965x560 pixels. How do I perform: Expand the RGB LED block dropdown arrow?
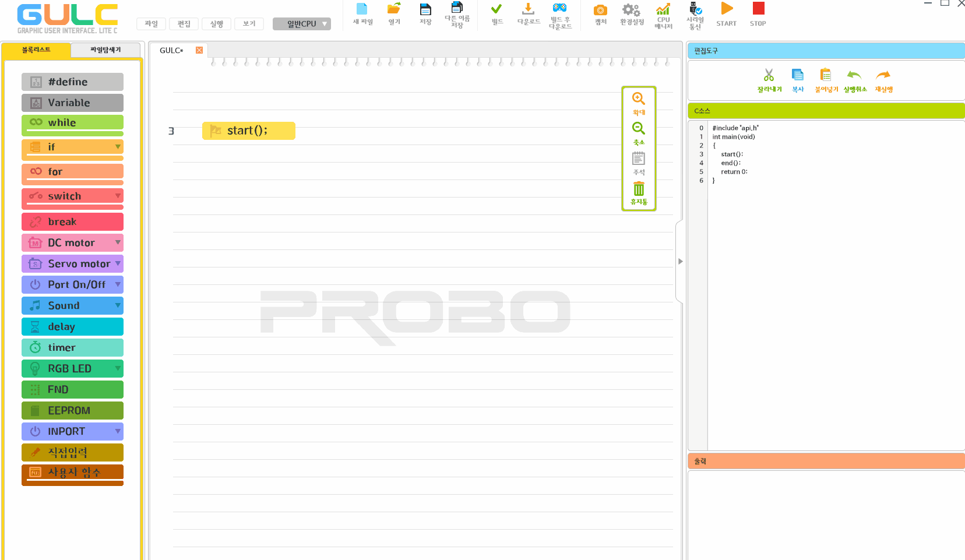click(118, 368)
